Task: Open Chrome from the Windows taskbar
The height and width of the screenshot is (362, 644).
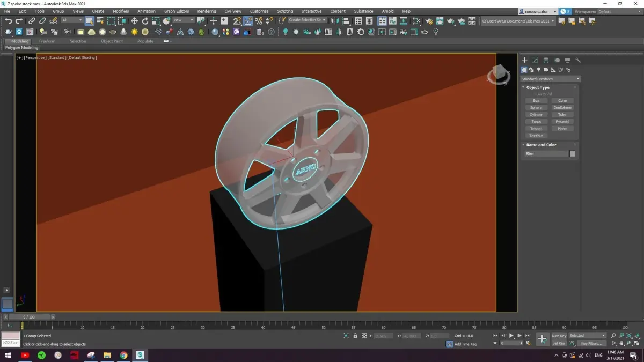Action: [123, 355]
